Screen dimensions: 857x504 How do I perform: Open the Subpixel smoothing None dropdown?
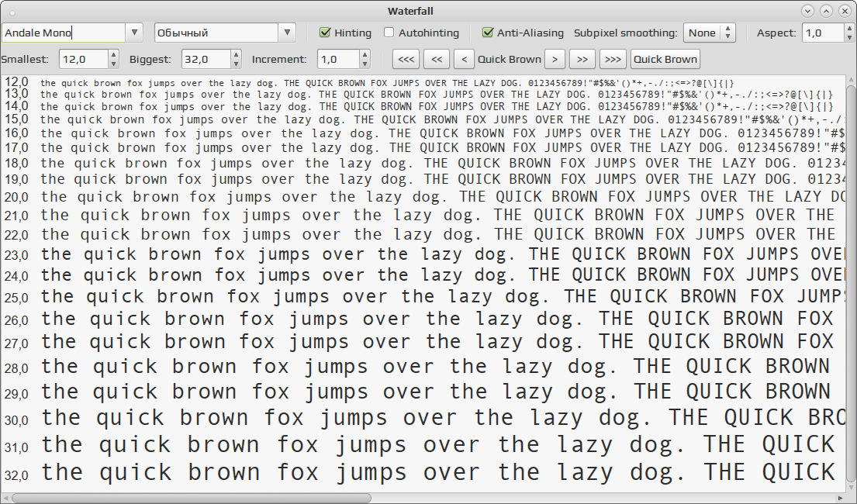(x=710, y=33)
